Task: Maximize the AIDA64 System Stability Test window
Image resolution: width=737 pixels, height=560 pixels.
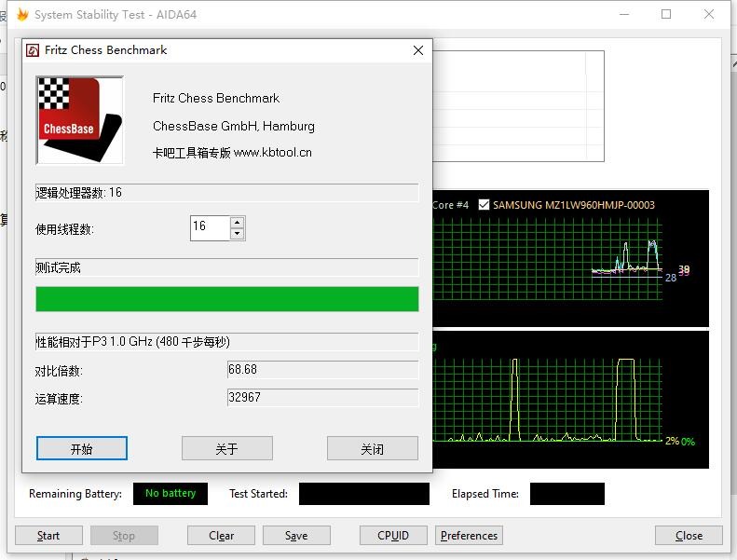Action: click(666, 15)
